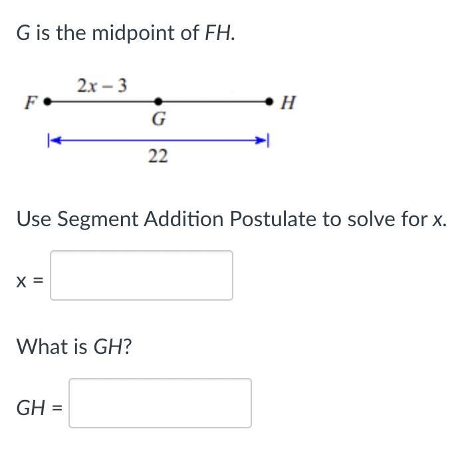Image resolution: width=476 pixels, height=451 pixels.
Task: Click the italic letter H label
Action: (x=288, y=102)
